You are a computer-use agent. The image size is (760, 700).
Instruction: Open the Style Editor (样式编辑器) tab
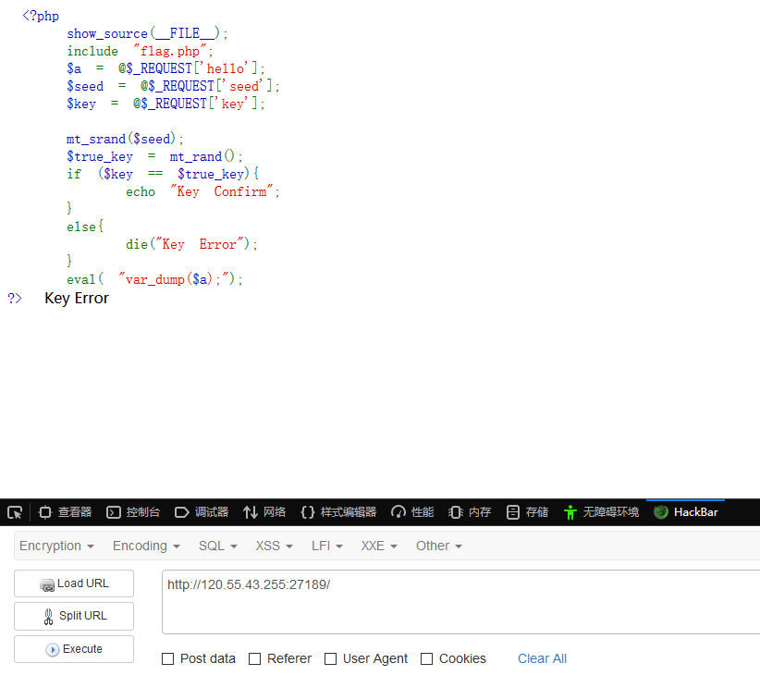(338, 512)
